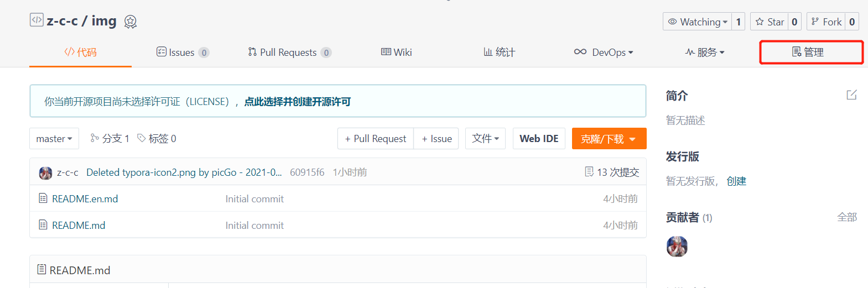This screenshot has height=288, width=868.
Task: Click the README.en.md file icon
Action: pos(43,198)
